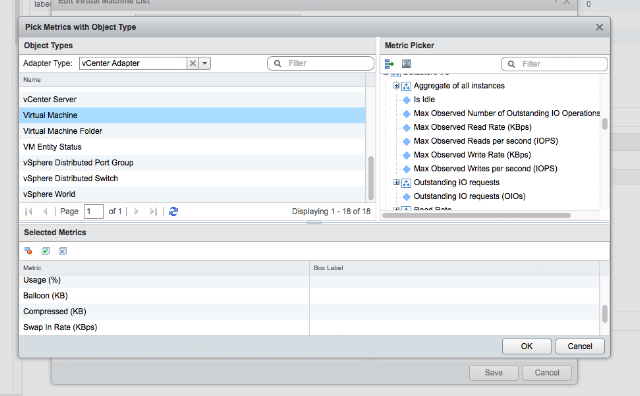
Task: Click the Selected Metrics scrollbar
Action: tap(604, 314)
